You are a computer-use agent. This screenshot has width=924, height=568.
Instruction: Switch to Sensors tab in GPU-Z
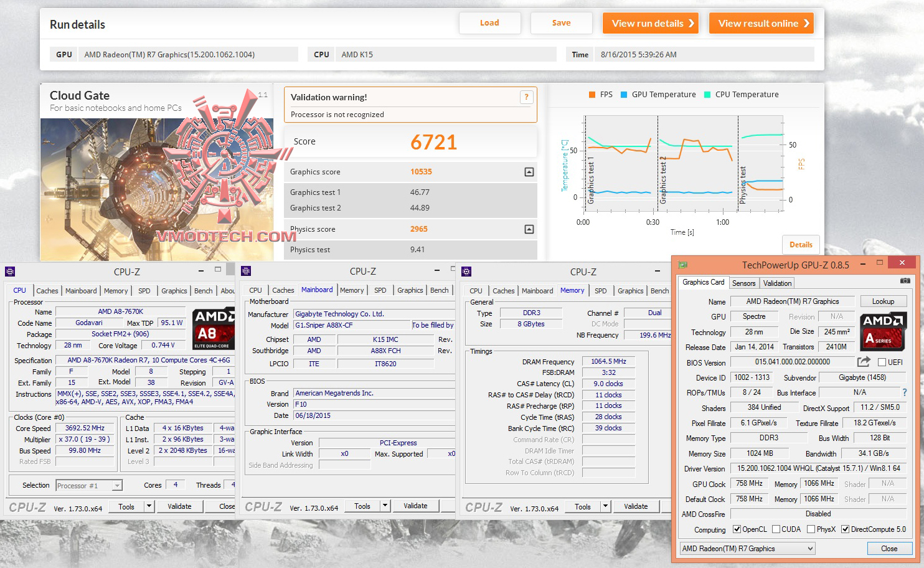(743, 283)
